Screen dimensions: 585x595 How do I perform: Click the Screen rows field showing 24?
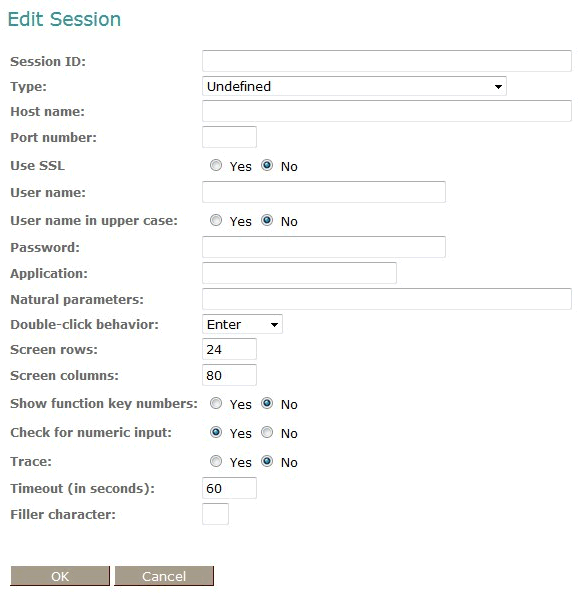pyautogui.click(x=230, y=349)
